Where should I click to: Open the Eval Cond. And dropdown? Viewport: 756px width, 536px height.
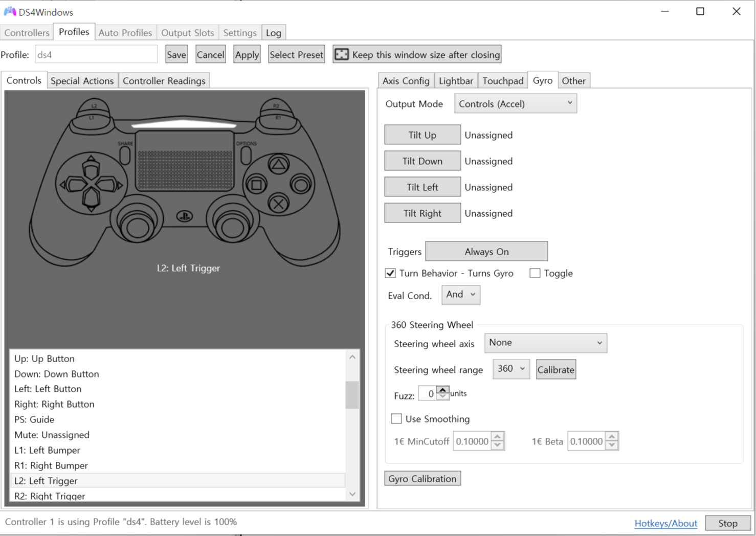pyautogui.click(x=460, y=295)
